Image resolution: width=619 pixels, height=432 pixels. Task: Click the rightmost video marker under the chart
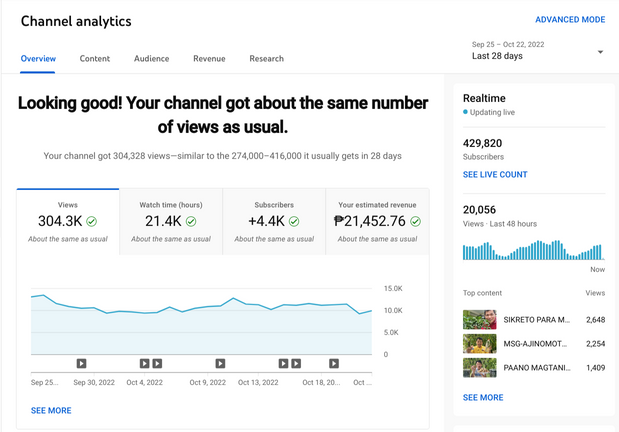coord(334,364)
